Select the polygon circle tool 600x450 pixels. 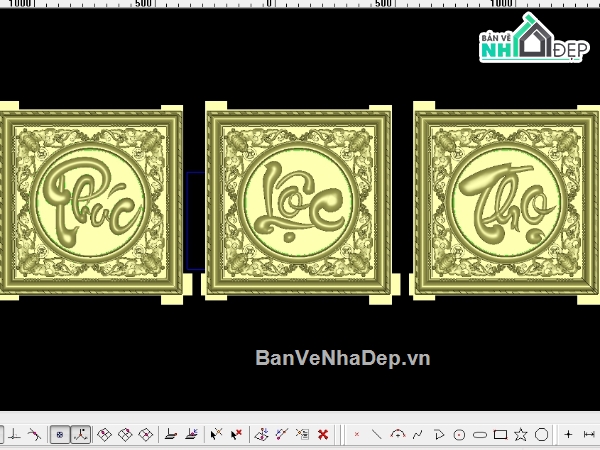[541, 435]
